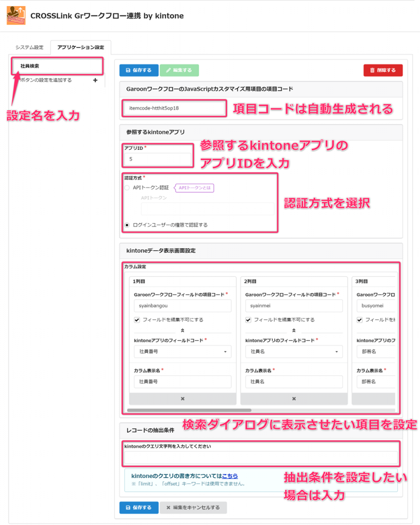Open the こちら link about kintone queries
Image resolution: width=420 pixels, height=525 pixels.
[x=230, y=476]
